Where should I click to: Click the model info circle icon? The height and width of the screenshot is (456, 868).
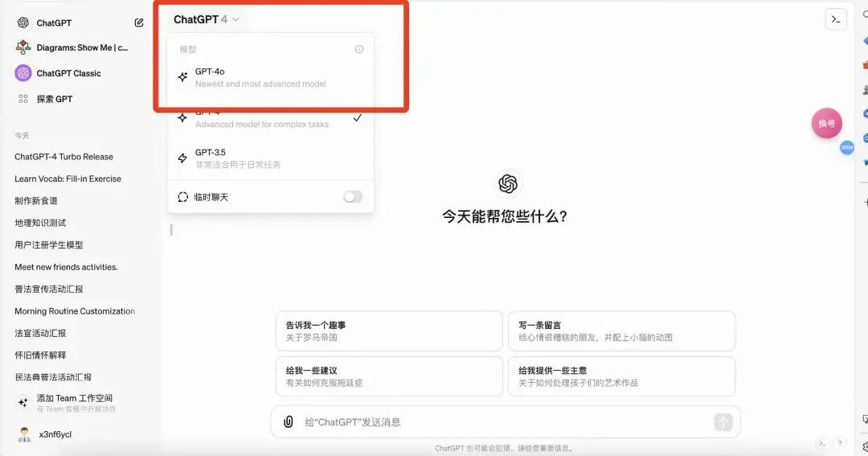click(359, 49)
